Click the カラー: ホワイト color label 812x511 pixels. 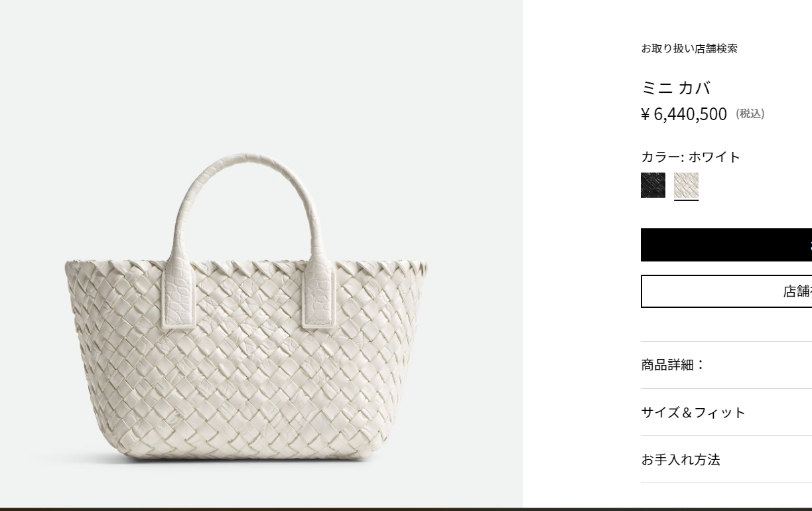coord(691,157)
